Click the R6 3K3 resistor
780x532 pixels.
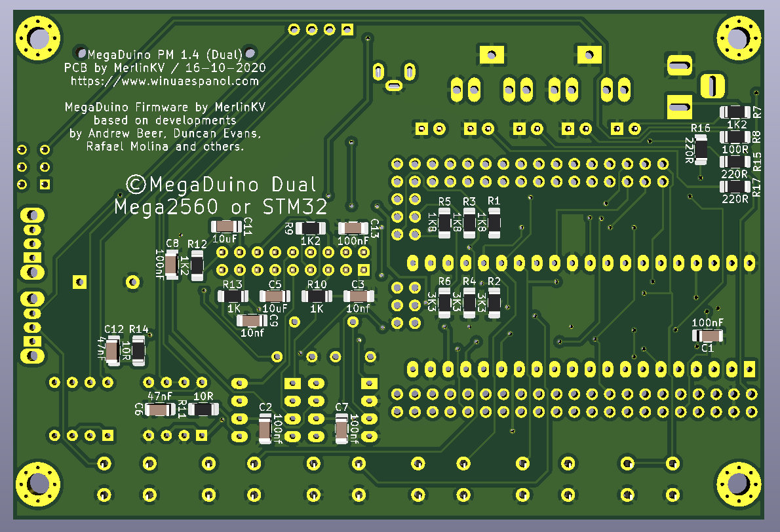point(444,303)
